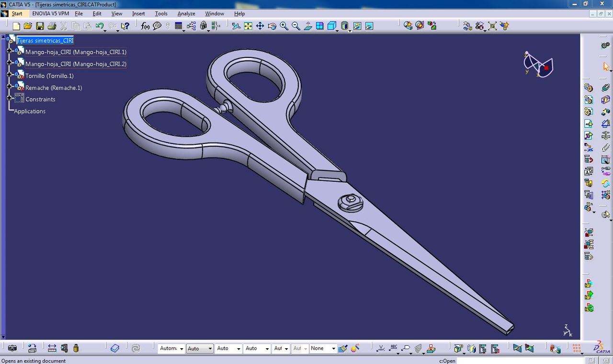This screenshot has height=364, width=613.
Task: Click the Multi-view four-pane icon
Action: (x=320, y=26)
